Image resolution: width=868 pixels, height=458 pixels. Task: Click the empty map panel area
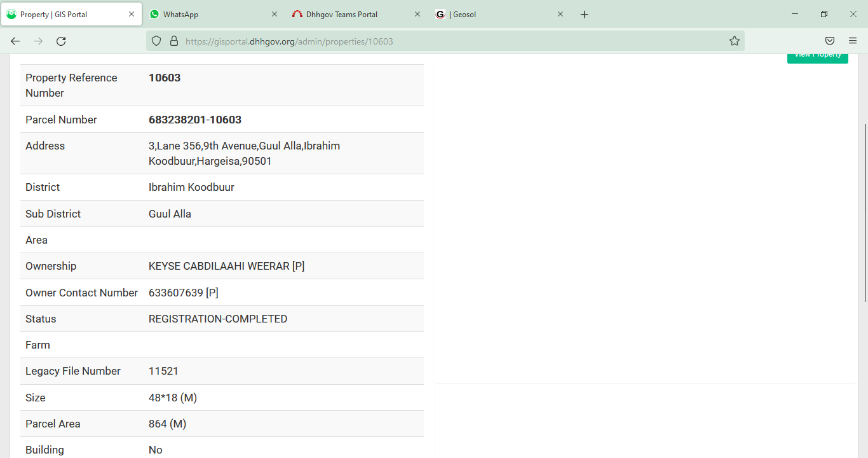click(646, 223)
